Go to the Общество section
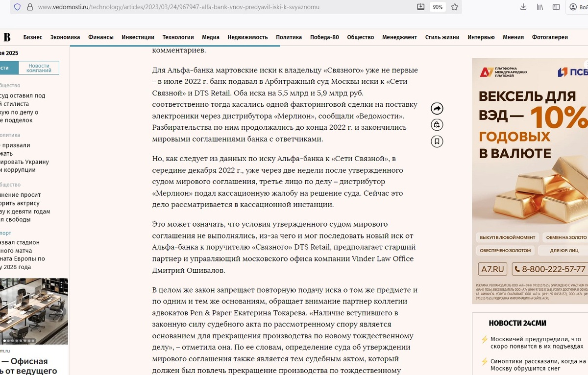This screenshot has width=588, height=375. pyautogui.click(x=361, y=37)
